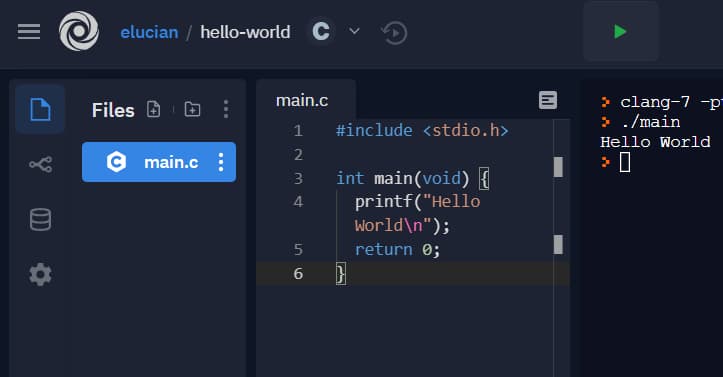Click the lower editor scrollbar marker
The image size is (723, 377).
click(558, 244)
